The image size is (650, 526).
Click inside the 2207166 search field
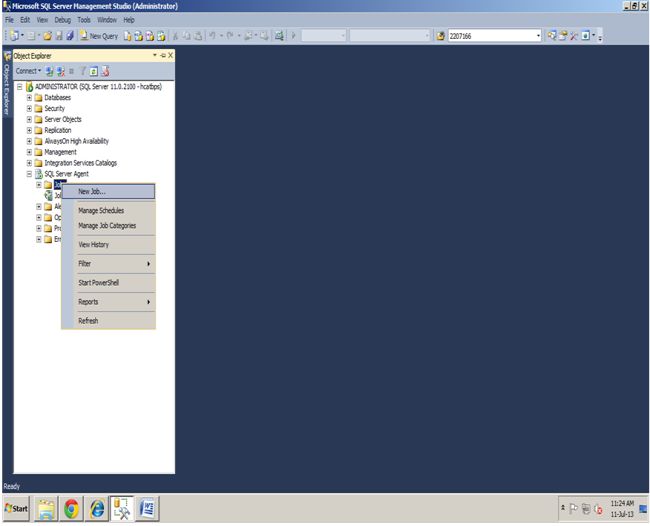pyautogui.click(x=491, y=36)
